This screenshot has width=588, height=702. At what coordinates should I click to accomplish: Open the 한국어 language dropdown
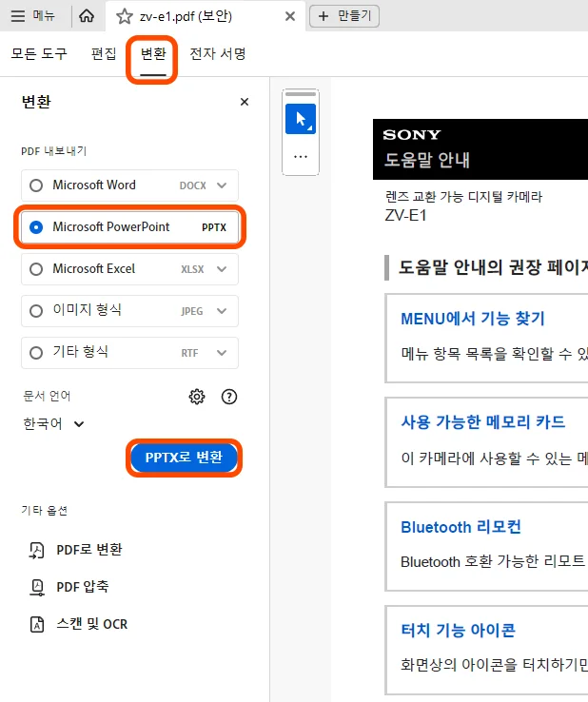53,423
